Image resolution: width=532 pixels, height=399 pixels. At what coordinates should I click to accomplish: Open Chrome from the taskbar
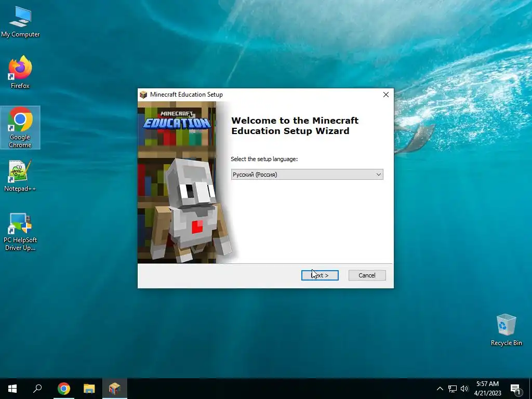pos(64,389)
